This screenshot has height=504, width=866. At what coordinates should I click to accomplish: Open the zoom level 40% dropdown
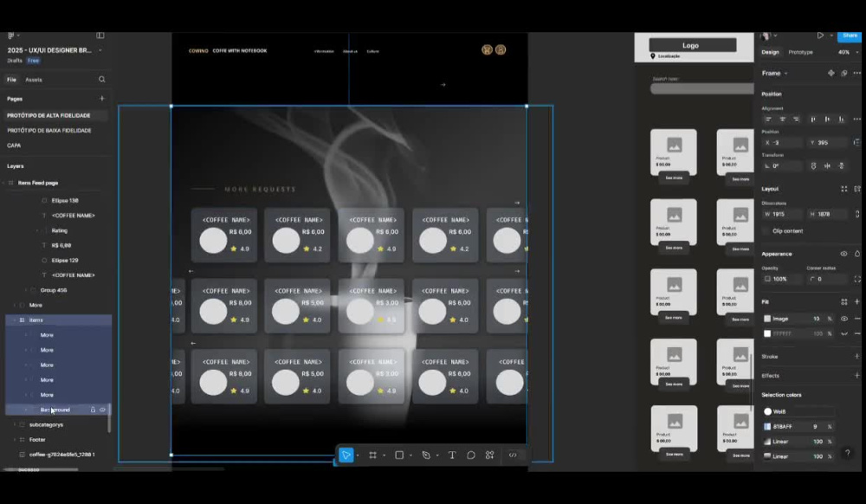[847, 52]
